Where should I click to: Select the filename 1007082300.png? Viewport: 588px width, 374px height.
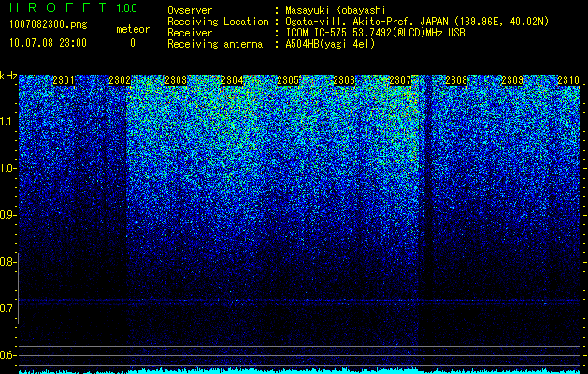(x=49, y=25)
